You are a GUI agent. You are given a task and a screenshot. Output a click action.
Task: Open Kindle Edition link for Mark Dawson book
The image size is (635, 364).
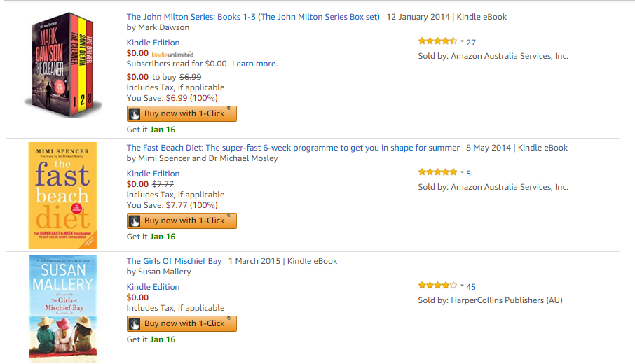[153, 43]
